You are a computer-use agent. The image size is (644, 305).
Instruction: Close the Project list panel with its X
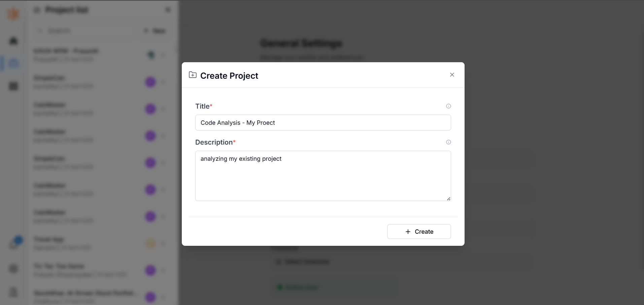(x=168, y=10)
